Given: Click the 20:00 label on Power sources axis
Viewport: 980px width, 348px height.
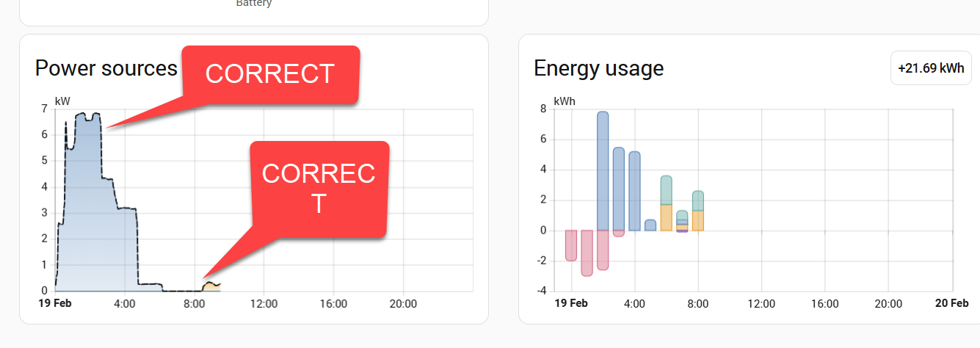Looking at the screenshot, I should point(403,303).
